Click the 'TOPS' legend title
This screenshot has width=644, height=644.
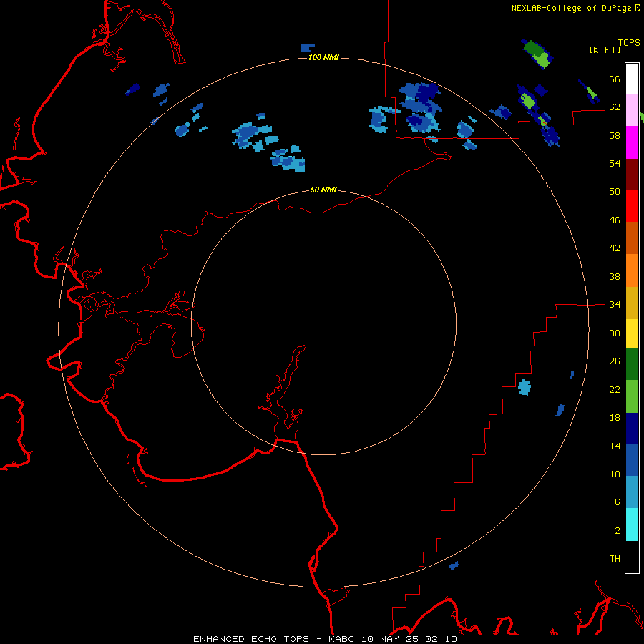tap(629, 43)
